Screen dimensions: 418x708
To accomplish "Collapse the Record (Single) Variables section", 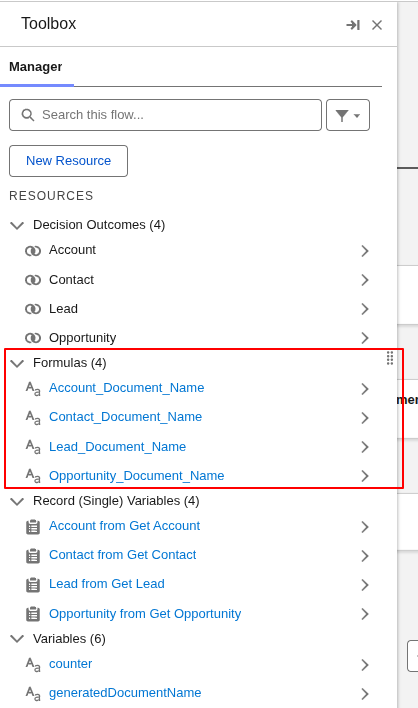I will tap(17, 501).
